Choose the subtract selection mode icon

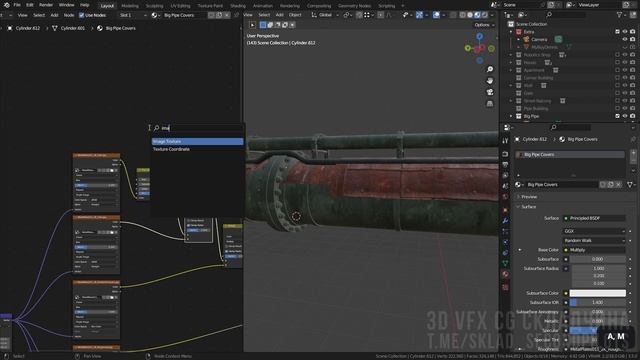pos(278,25)
